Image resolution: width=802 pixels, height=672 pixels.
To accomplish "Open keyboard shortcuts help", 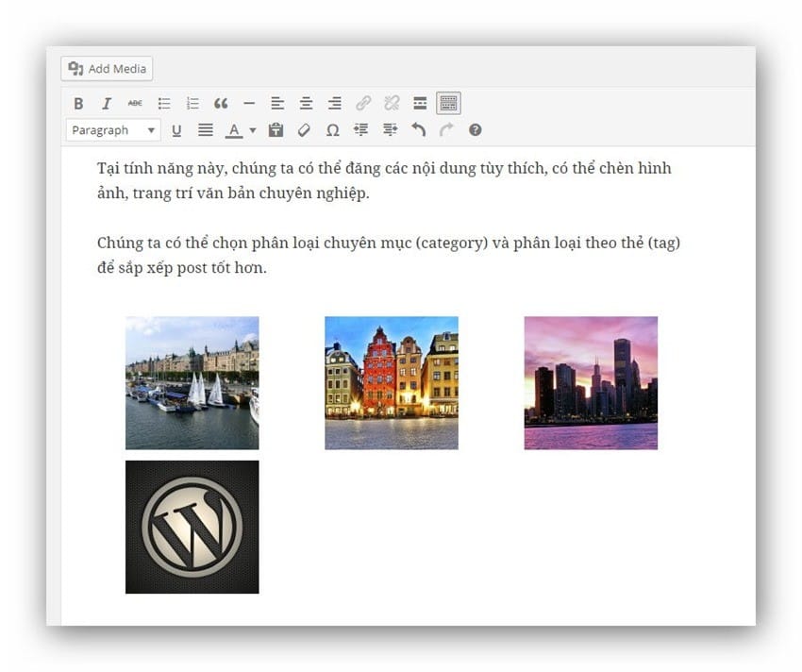I will coord(476,130).
